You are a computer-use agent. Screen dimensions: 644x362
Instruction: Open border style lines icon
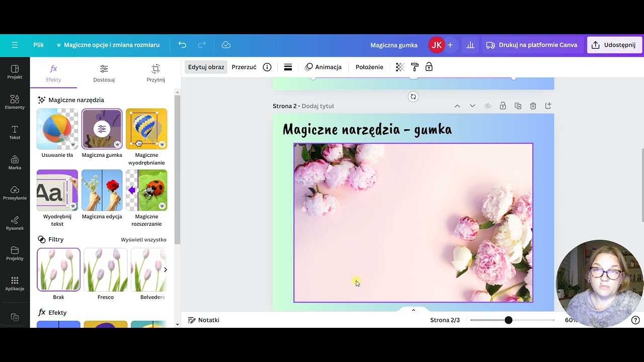coord(288,67)
